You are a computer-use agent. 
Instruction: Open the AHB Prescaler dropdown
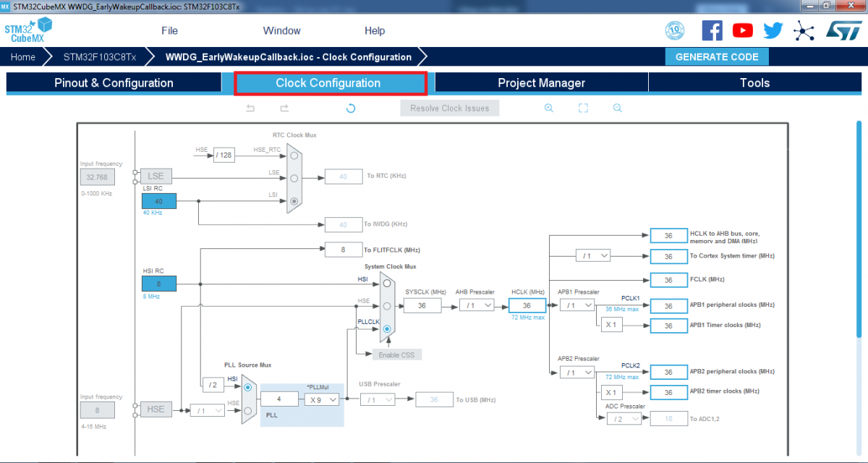[x=477, y=305]
